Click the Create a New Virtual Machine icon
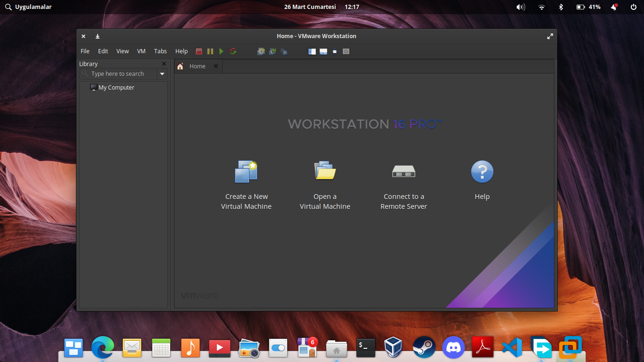Image resolution: width=644 pixels, height=362 pixels. 246,172
